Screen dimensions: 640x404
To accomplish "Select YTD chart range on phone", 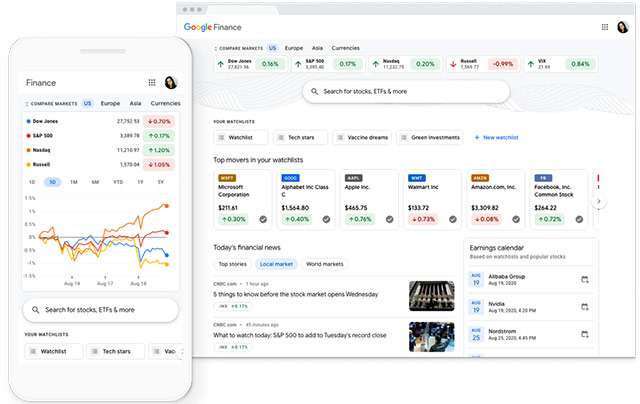I will click(118, 182).
